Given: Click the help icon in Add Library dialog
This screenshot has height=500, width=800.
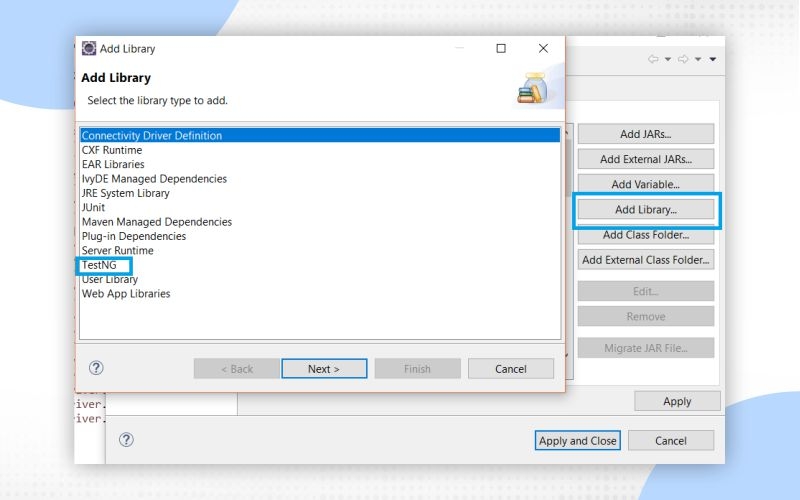Looking at the screenshot, I should (97, 368).
